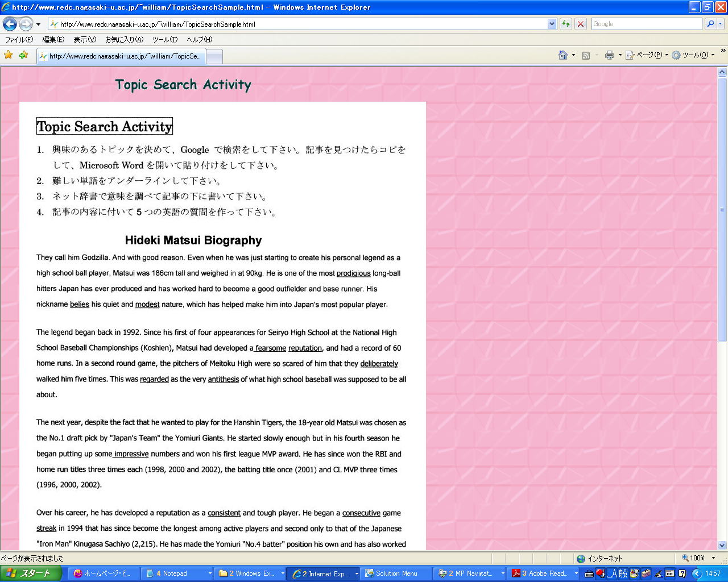Select the TopicSearchSample page tab
The width and height of the screenshot is (728, 582).
pyautogui.click(x=121, y=56)
